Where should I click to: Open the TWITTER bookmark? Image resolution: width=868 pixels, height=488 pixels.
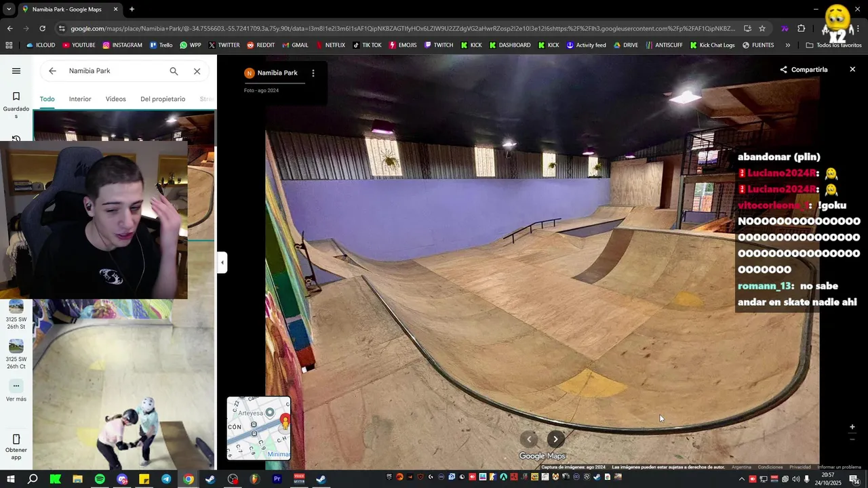click(224, 45)
